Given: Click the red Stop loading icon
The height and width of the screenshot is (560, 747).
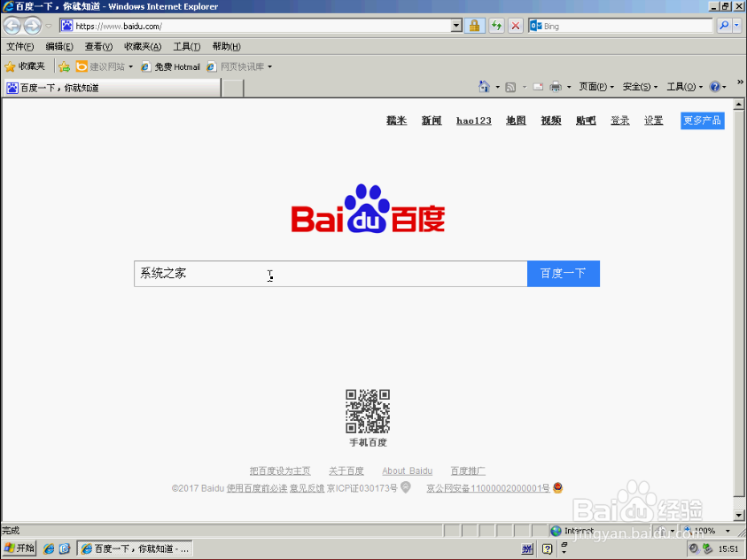Looking at the screenshot, I should pyautogui.click(x=515, y=26).
